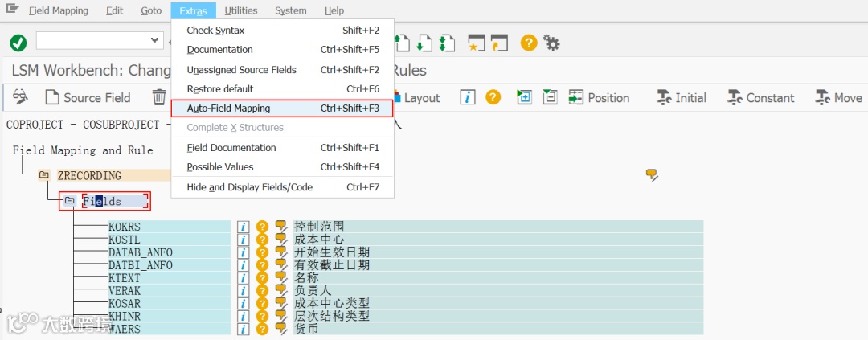The width and height of the screenshot is (868, 340).
Task: Open Customize Local Layout gear icon
Action: tap(551, 43)
